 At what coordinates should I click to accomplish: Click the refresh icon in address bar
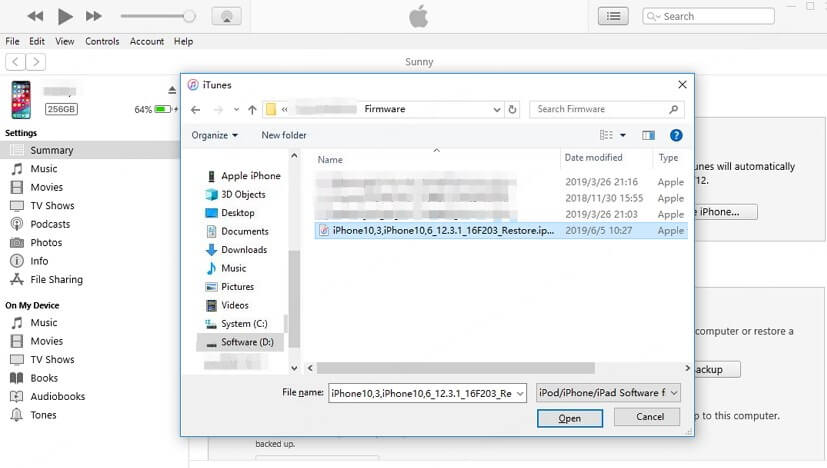pyautogui.click(x=512, y=109)
